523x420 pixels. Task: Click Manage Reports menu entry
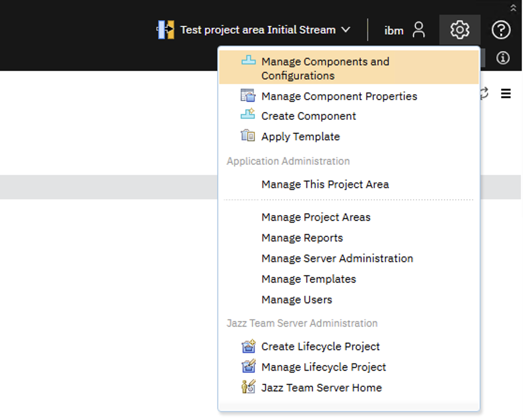pyautogui.click(x=302, y=238)
